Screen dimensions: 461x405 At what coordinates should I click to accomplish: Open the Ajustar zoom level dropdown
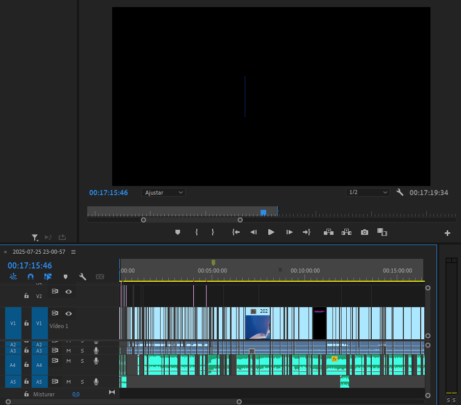coord(163,192)
